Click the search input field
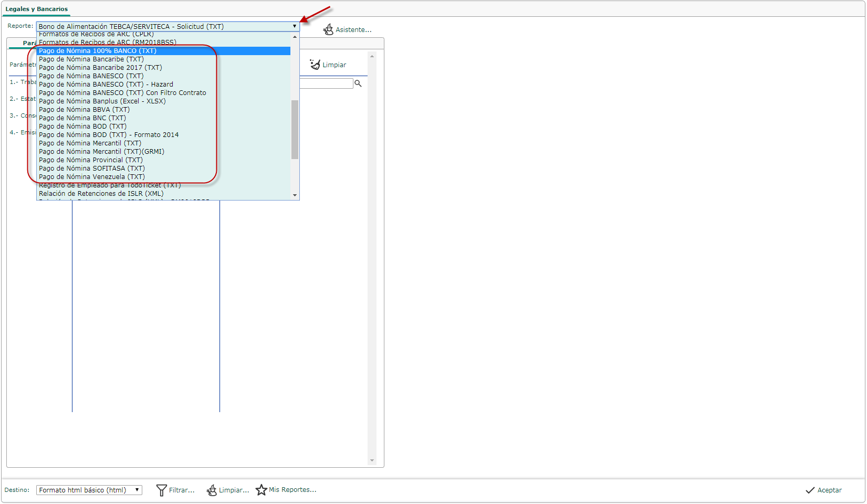 [326, 83]
